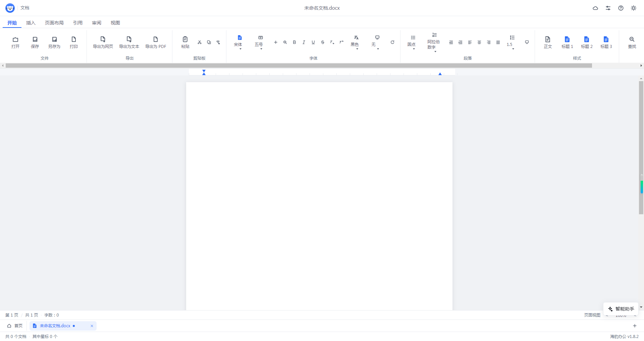Choose 另存为 (Save As)
The image size is (644, 341).
click(x=54, y=43)
